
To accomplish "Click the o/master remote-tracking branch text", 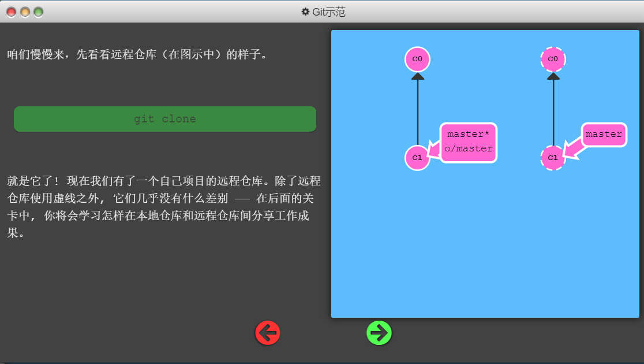I will 469,148.
